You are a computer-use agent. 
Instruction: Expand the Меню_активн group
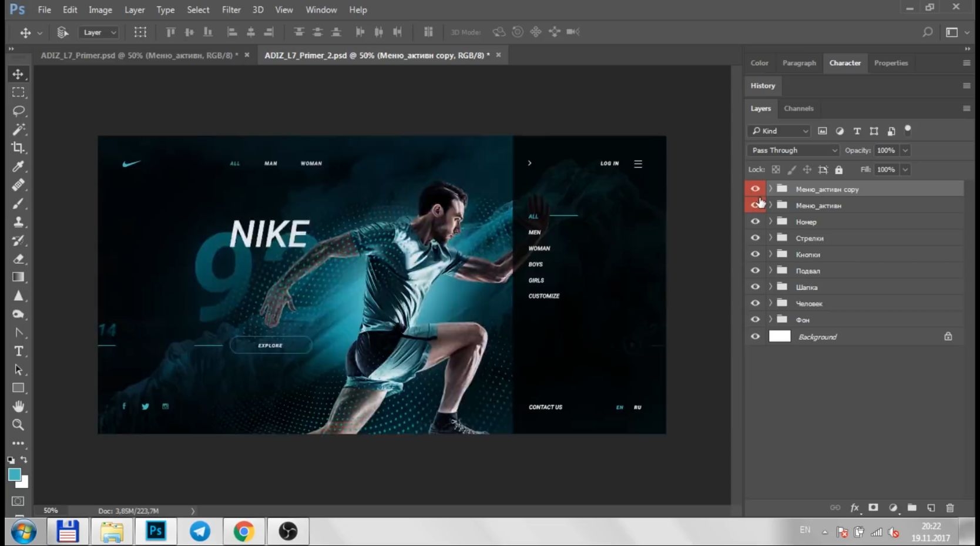pos(770,205)
